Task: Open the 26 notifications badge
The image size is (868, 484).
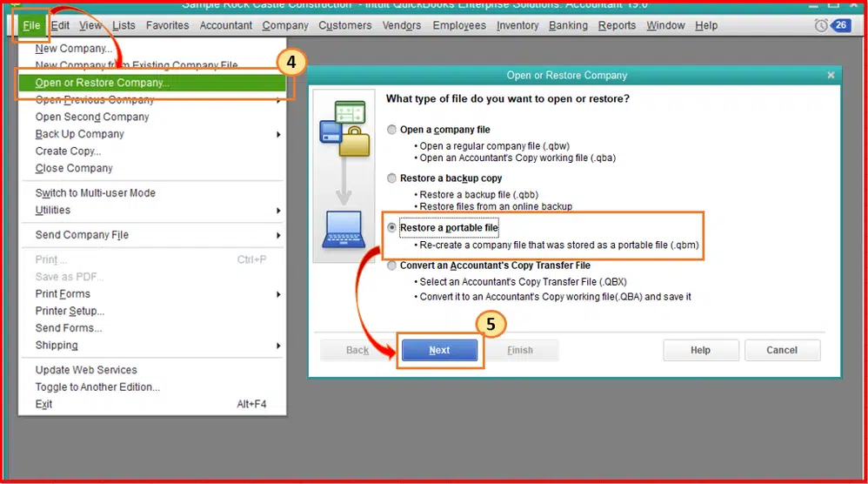Action: tap(841, 25)
